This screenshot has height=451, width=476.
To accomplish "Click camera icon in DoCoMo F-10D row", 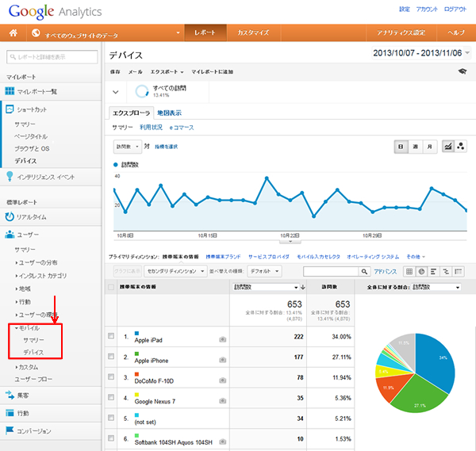I will pyautogui.click(x=222, y=380).
